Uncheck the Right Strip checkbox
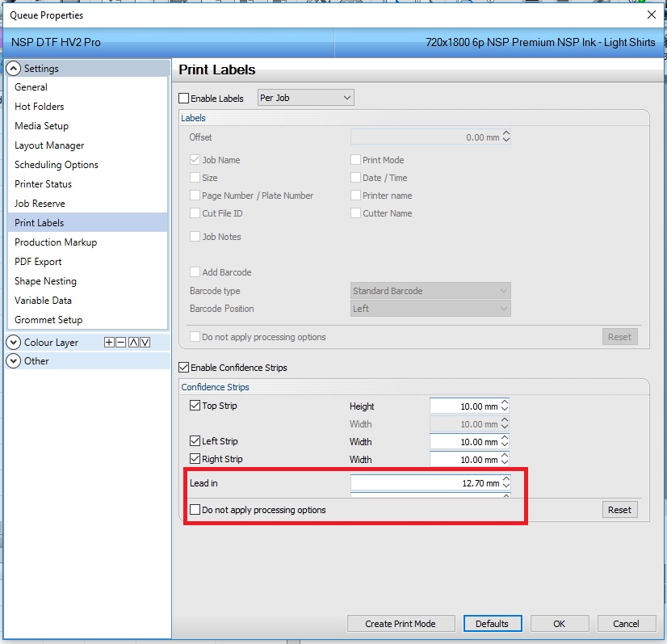Screen dimensions: 667x644 point(195,458)
